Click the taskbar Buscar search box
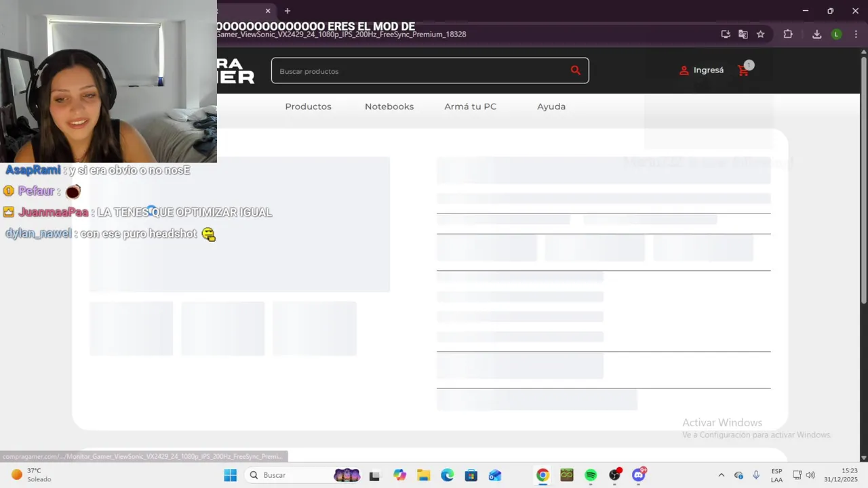Viewport: 868px width, 488px height. (304, 475)
